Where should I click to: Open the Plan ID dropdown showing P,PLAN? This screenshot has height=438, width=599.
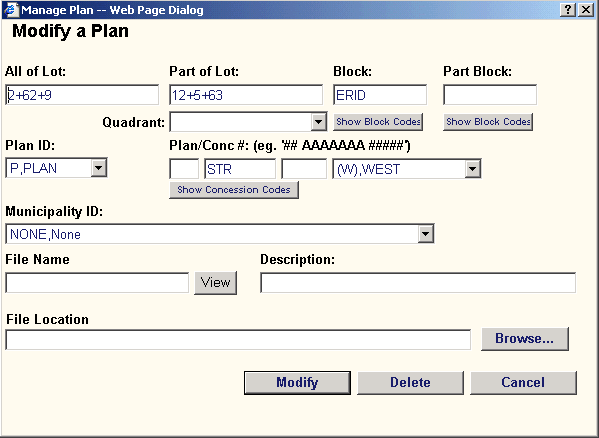[99, 168]
